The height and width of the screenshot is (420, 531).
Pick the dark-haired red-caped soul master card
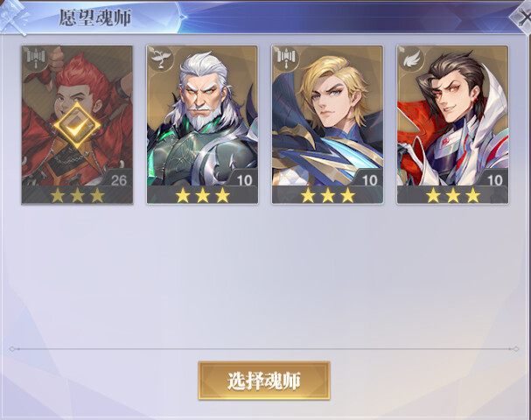(x=453, y=124)
